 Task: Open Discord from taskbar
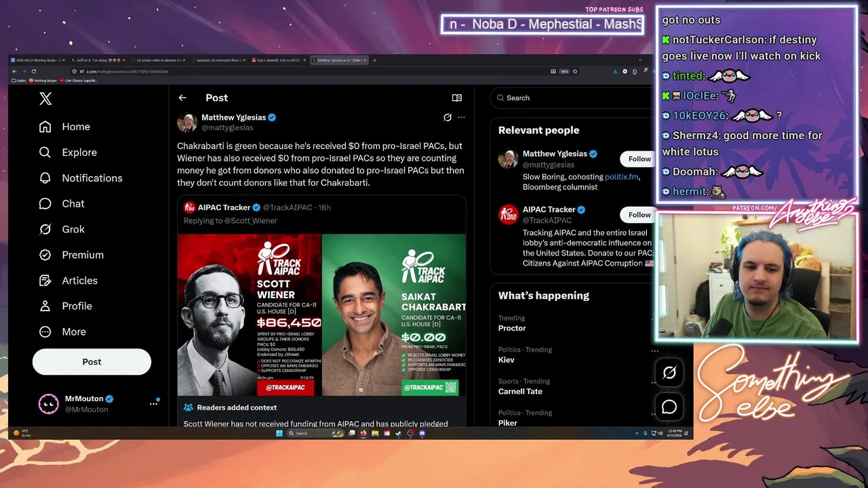(x=422, y=433)
